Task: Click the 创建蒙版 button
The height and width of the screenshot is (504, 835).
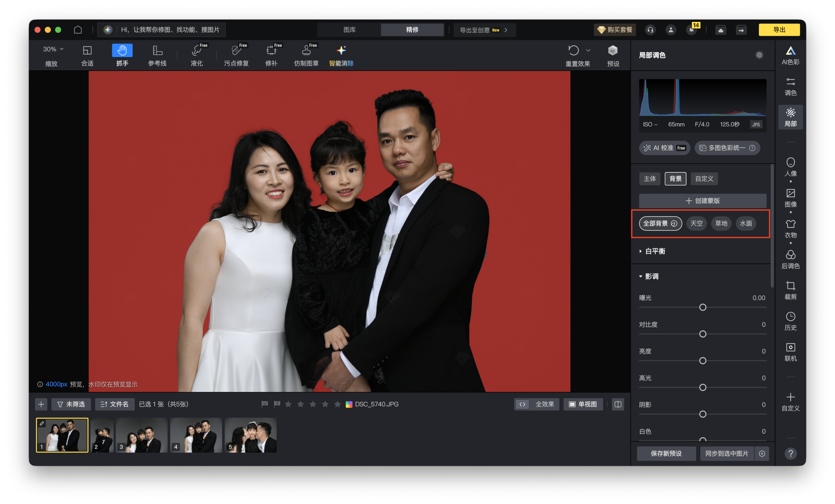Action: tap(703, 200)
